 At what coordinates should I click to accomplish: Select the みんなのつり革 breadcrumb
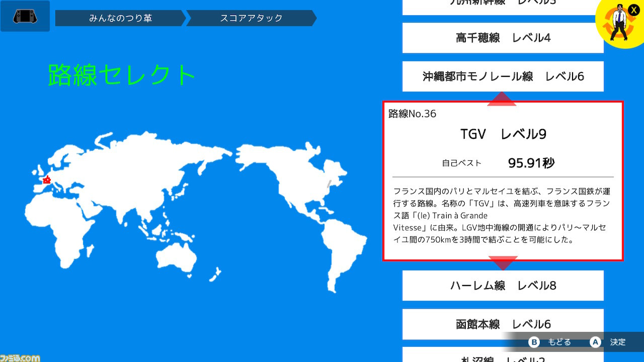[x=120, y=18]
